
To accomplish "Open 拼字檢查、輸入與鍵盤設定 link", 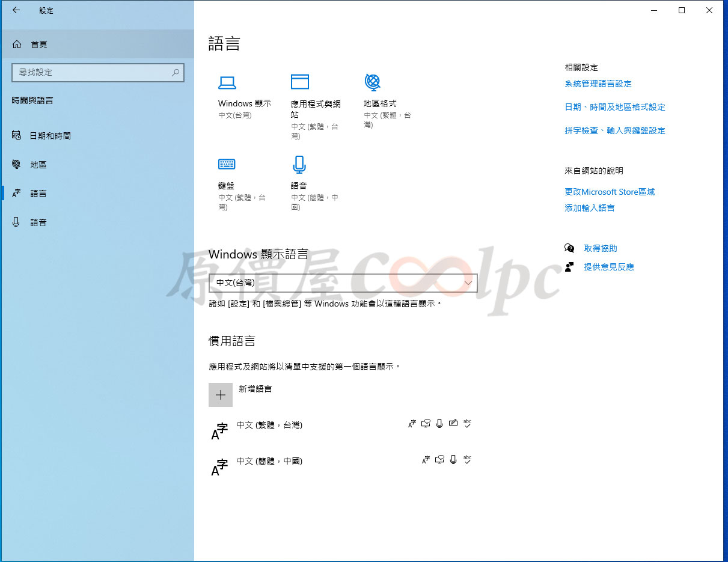I will (614, 130).
